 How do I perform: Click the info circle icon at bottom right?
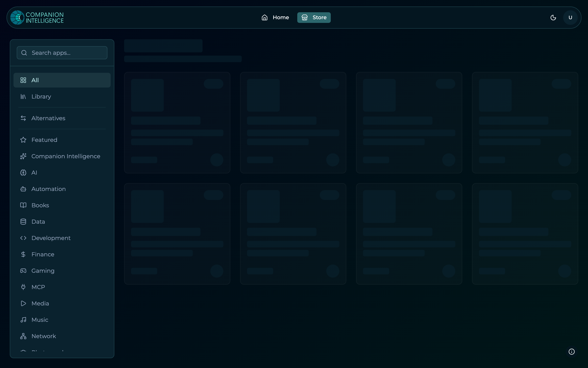pos(571,352)
